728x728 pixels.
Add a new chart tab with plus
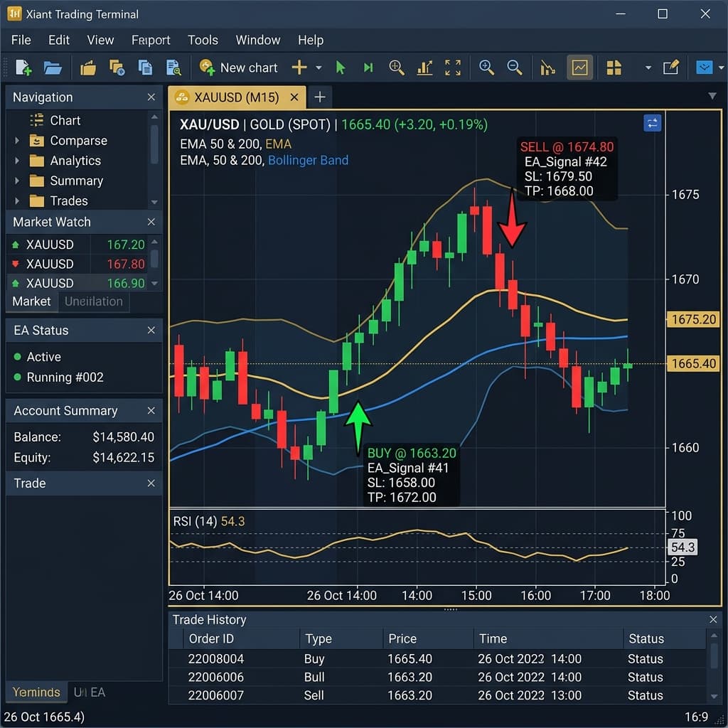(320, 97)
